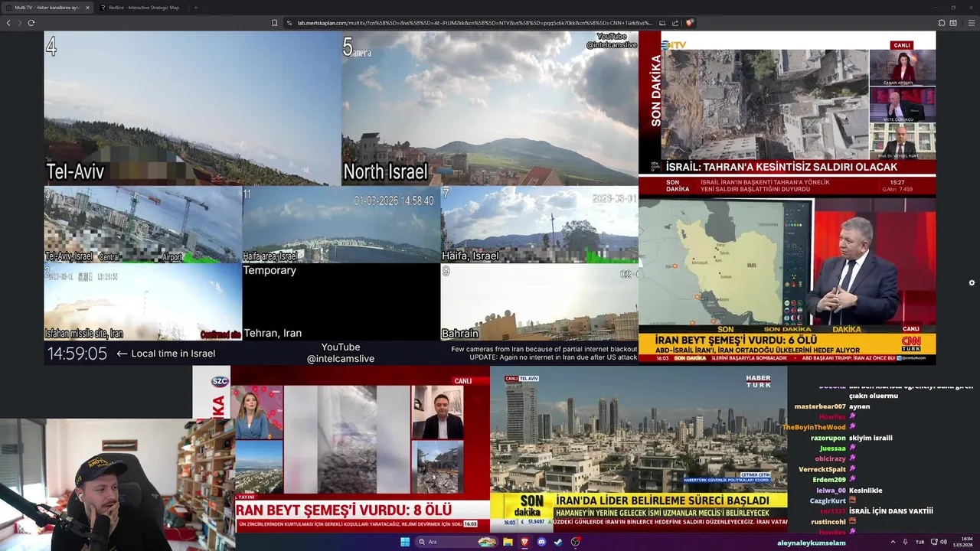
Task: Click chat username obicirazy
Action: (x=831, y=458)
